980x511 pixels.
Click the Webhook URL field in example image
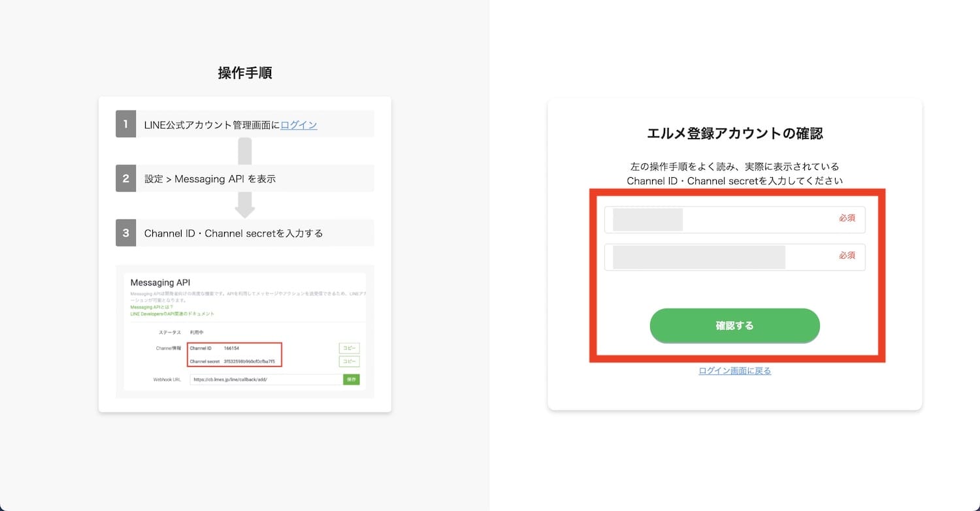pos(267,379)
